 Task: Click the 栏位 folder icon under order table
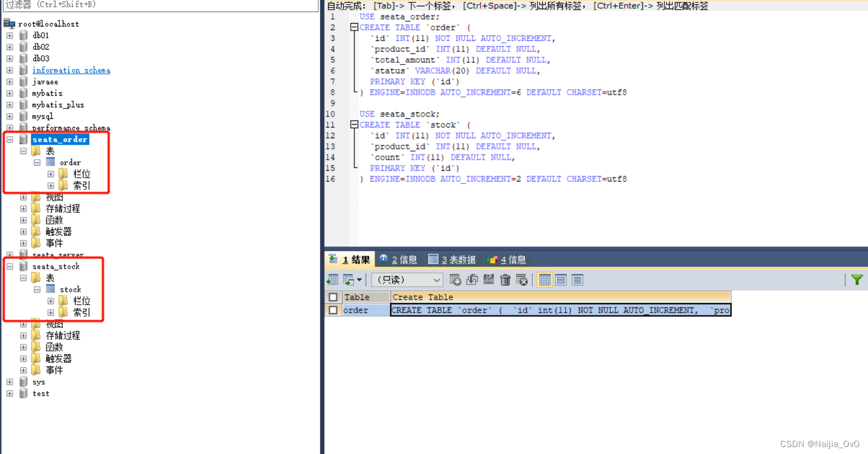pyautogui.click(x=63, y=174)
